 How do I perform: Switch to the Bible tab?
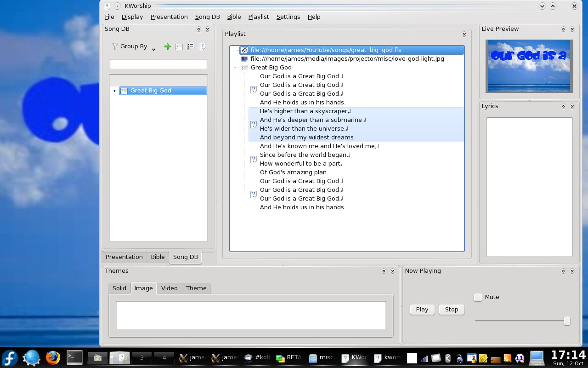click(158, 257)
